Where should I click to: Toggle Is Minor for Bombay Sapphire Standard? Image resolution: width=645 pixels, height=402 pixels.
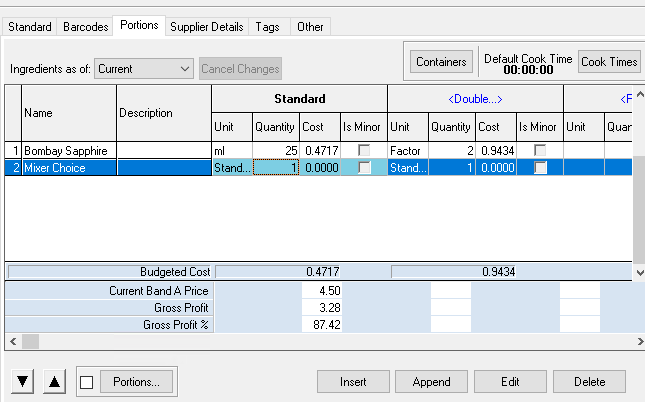364,150
